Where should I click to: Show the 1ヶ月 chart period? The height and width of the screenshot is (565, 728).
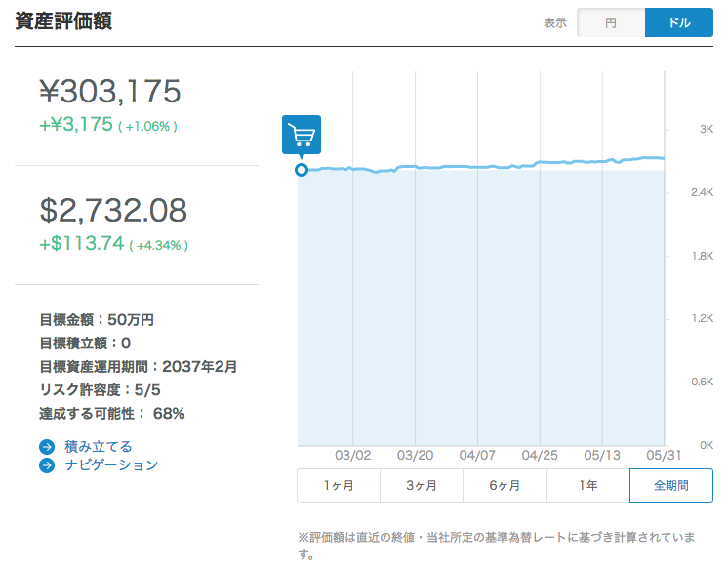pyautogui.click(x=339, y=485)
